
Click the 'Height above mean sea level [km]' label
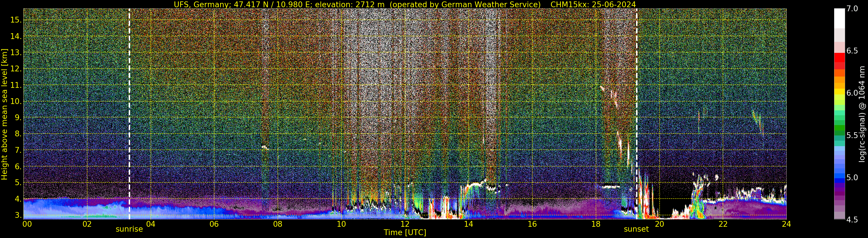4,114
